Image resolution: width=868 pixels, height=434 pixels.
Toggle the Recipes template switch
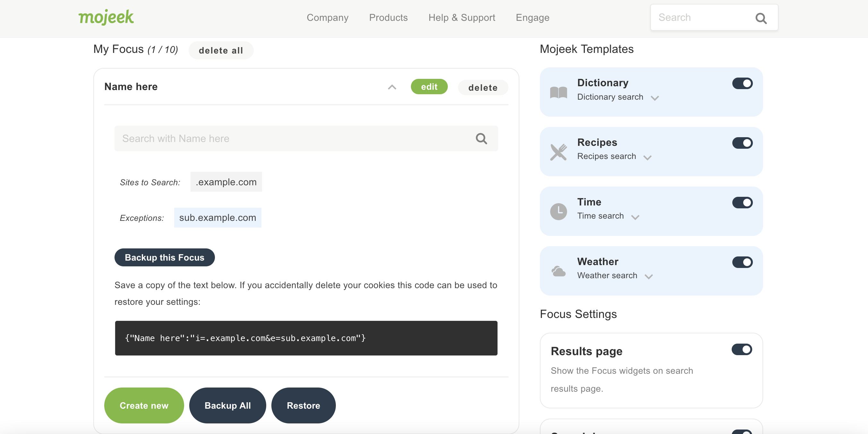click(x=742, y=143)
